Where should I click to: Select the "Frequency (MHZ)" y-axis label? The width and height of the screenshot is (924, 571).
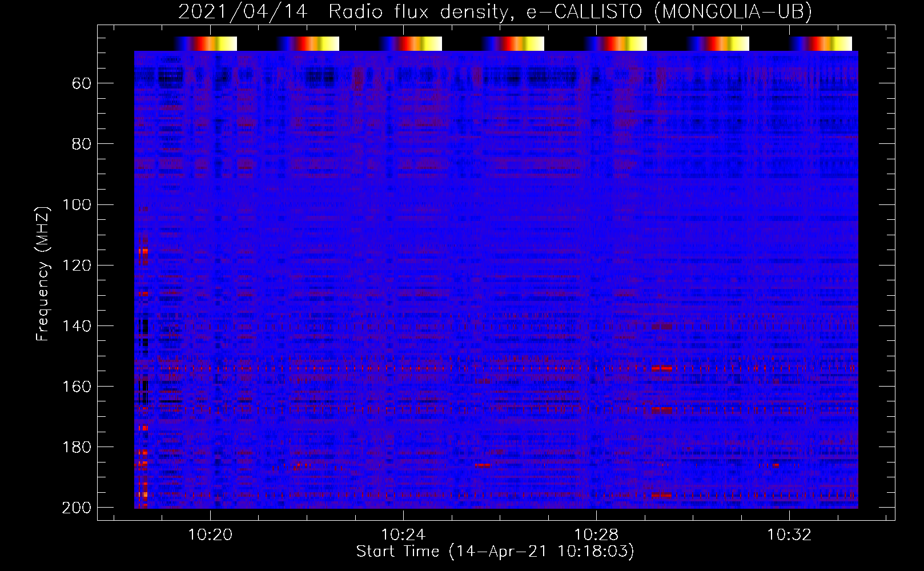pos(43,274)
